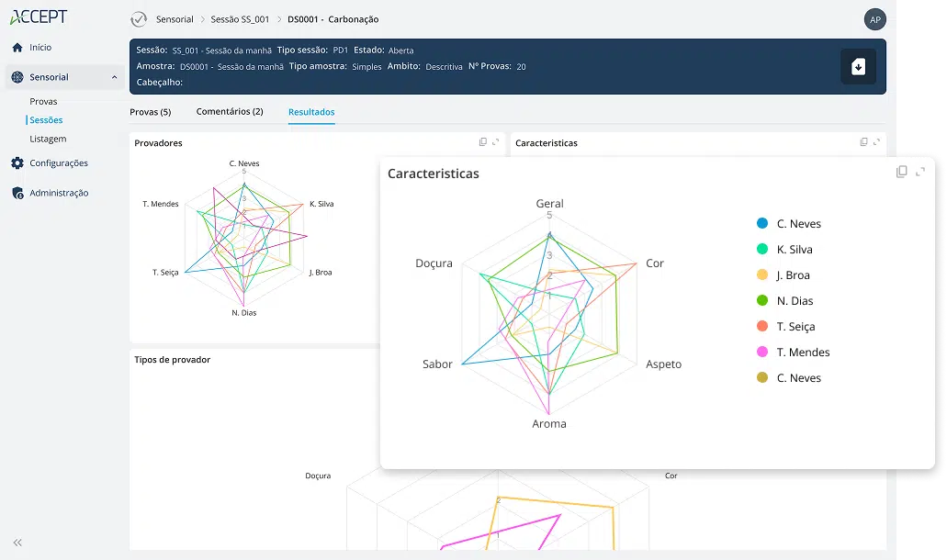This screenshot has width=947, height=560.
Task: Click the Sensorial breadcrumb link
Action: pos(175,19)
